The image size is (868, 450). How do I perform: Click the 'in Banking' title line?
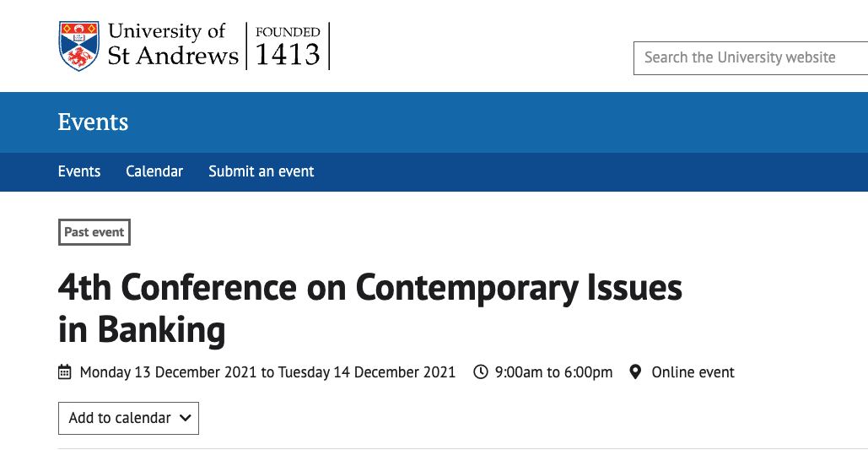pos(142,330)
